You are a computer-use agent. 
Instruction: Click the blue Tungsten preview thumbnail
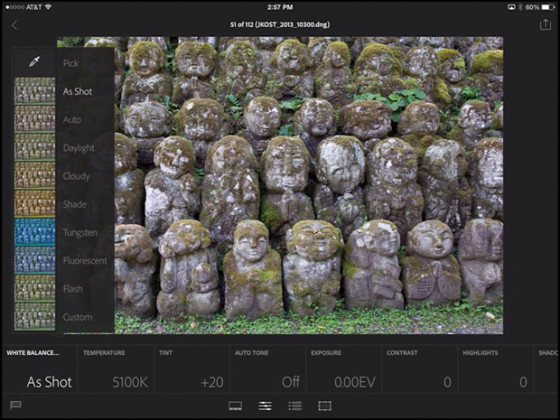(x=35, y=231)
